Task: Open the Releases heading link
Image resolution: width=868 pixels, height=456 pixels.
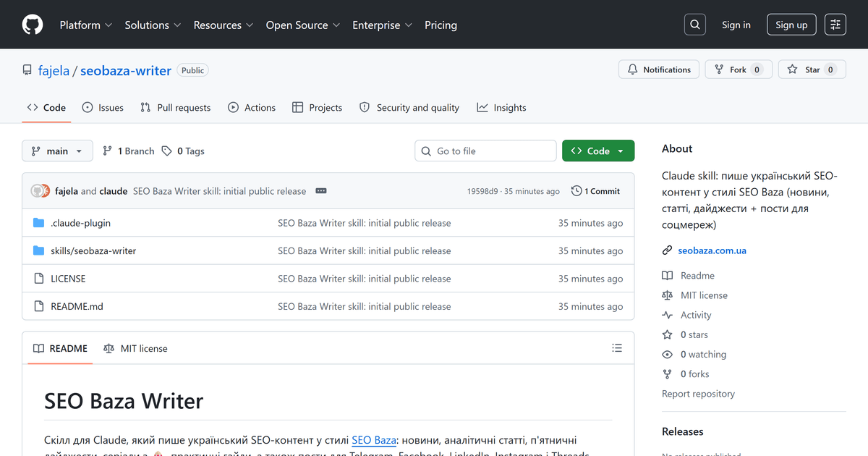Action: 682,431
